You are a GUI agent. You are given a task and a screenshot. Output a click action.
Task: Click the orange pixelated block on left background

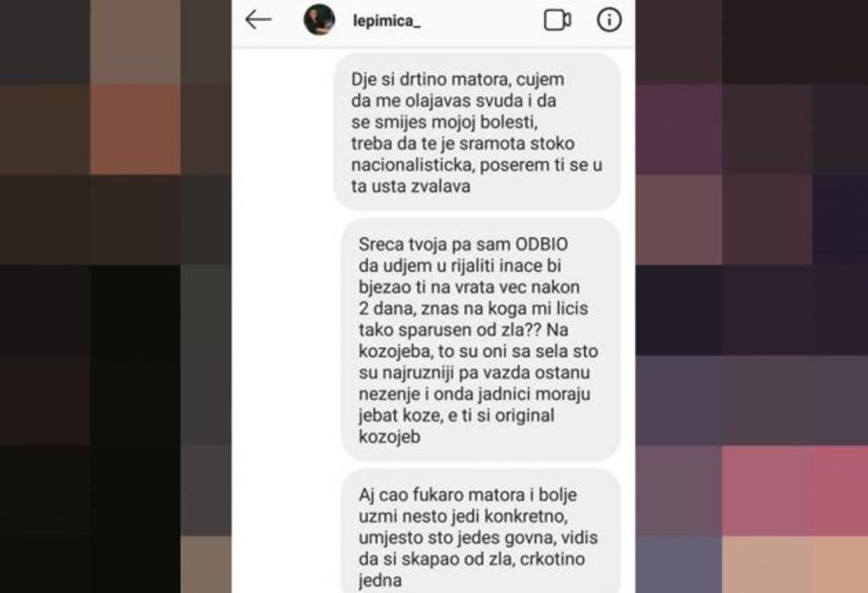135,128
